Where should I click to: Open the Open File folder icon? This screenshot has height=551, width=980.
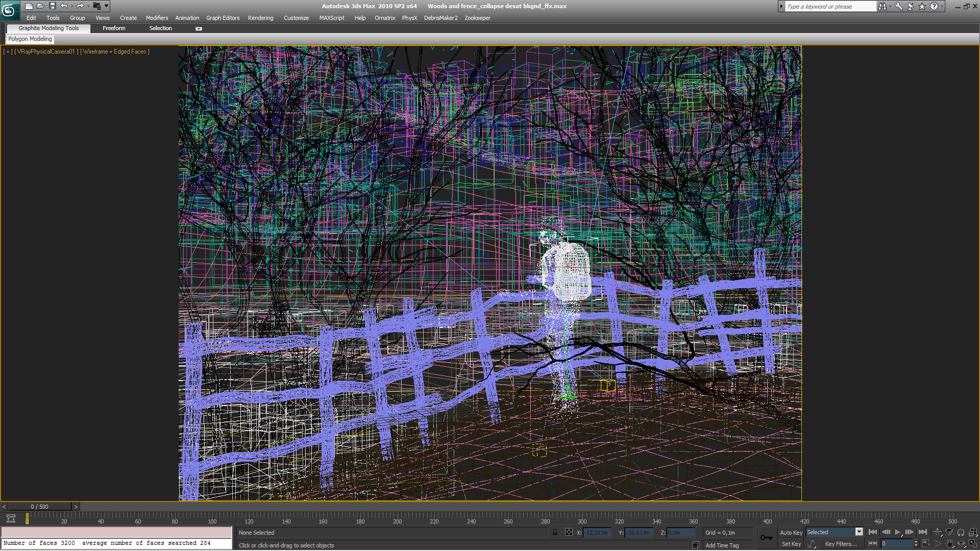(x=40, y=6)
